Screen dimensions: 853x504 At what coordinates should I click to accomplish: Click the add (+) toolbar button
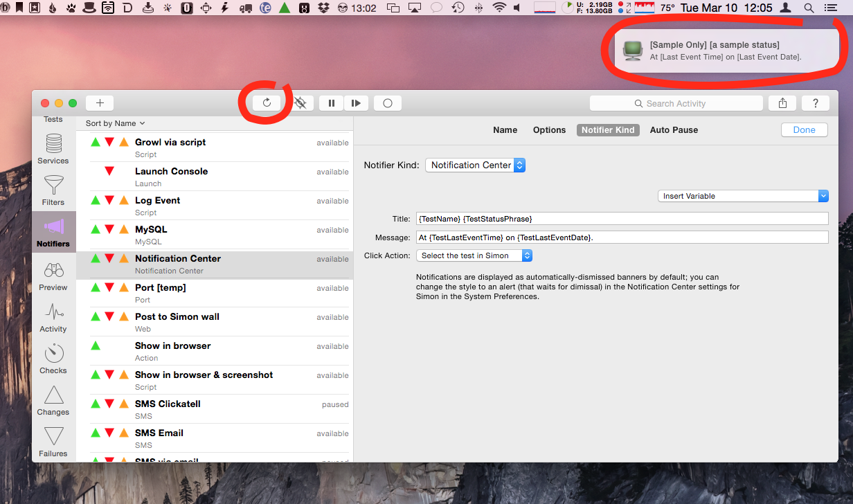(x=100, y=103)
